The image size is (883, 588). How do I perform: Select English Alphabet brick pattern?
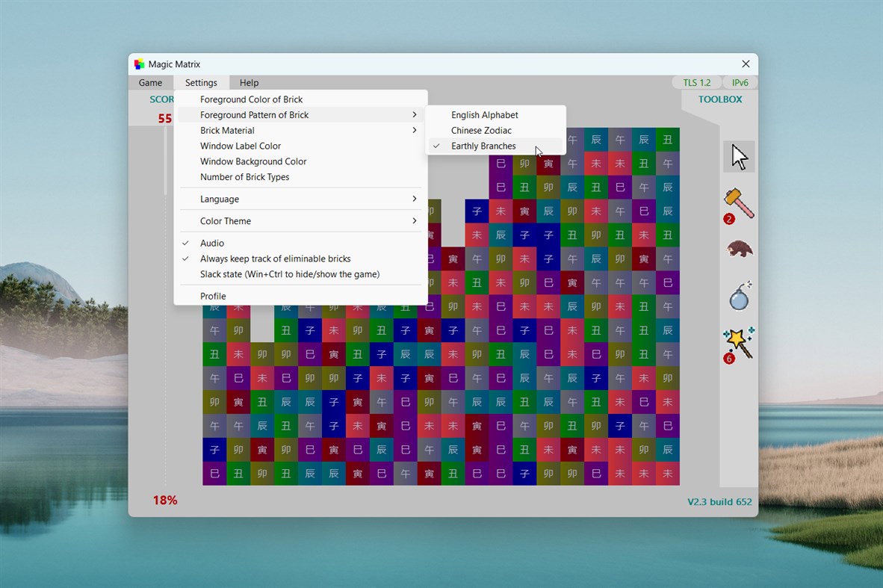point(484,114)
